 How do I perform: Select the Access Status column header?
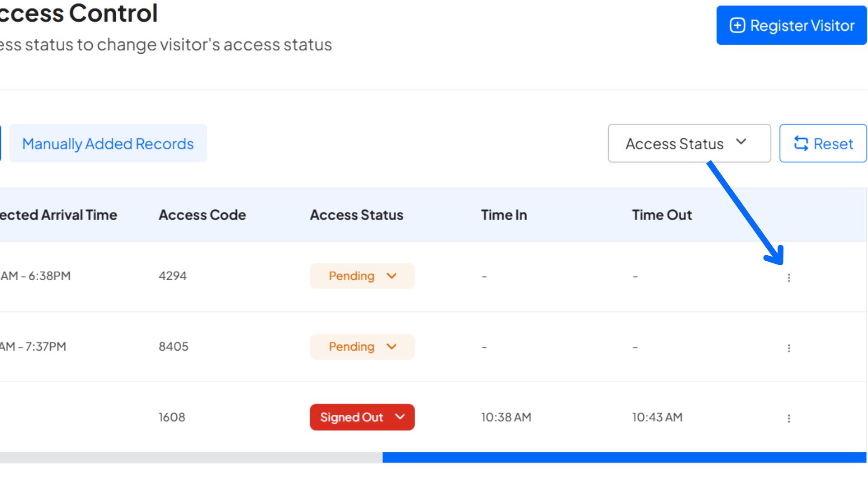click(356, 215)
